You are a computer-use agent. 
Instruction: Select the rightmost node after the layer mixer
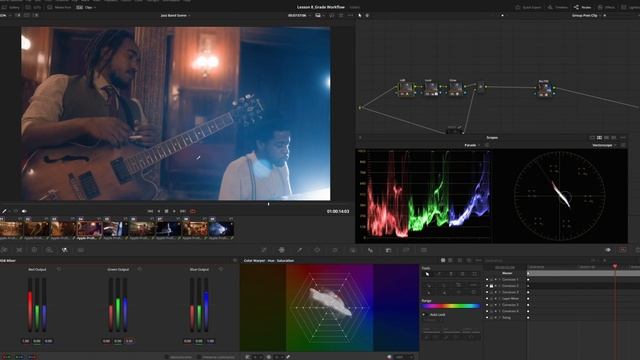[544, 89]
